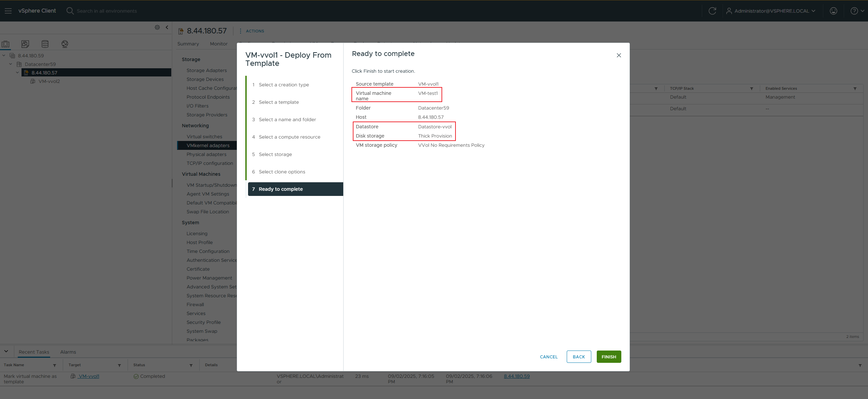
Task: Click the user profile icon
Action: (x=729, y=11)
